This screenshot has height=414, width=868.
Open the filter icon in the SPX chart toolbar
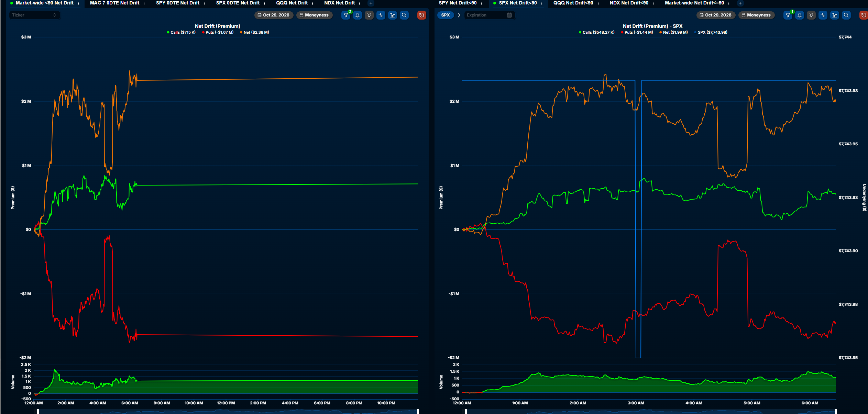point(788,15)
